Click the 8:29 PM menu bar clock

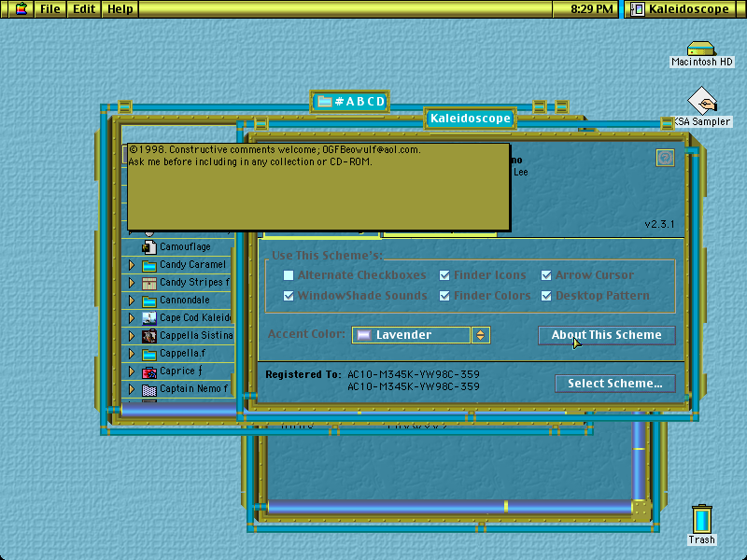(592, 8)
